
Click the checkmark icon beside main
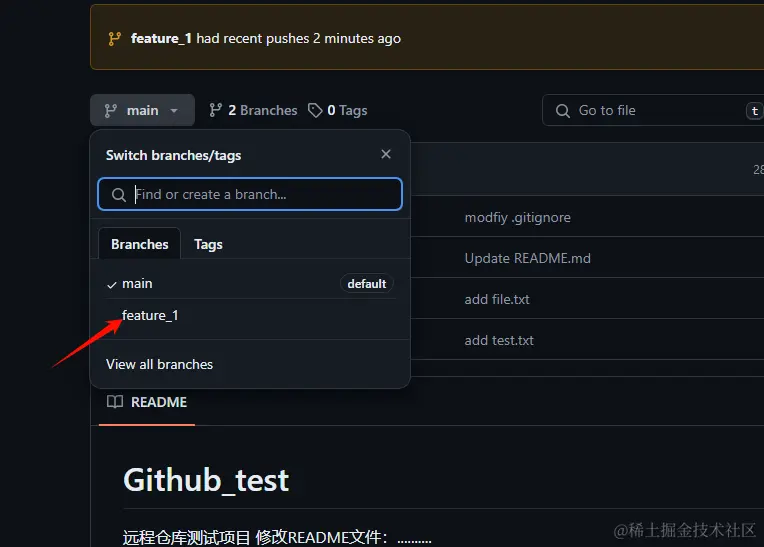(x=112, y=285)
